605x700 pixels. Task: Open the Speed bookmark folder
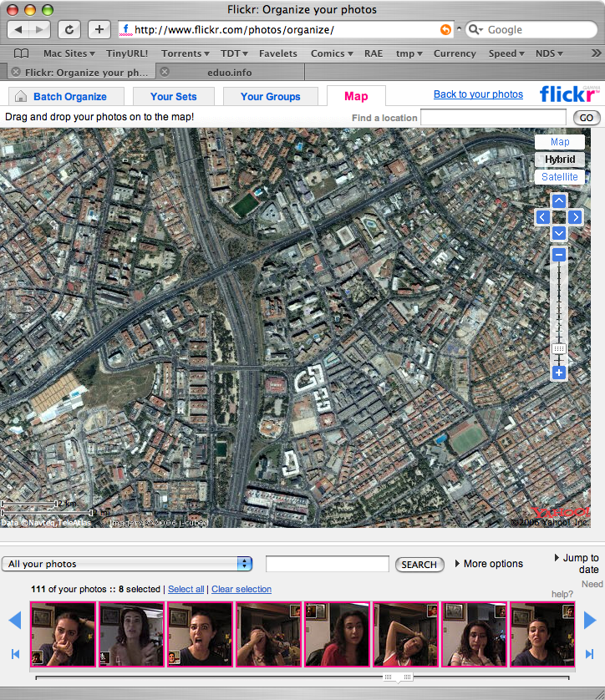tap(506, 53)
